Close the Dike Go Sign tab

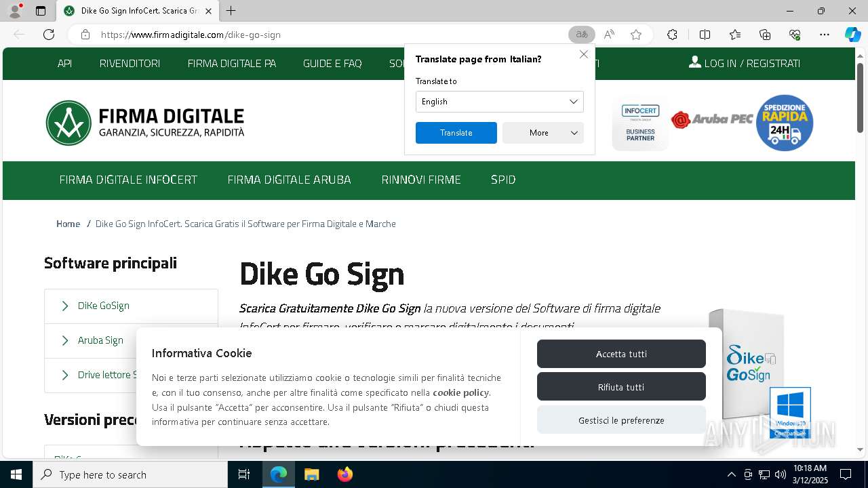[208, 11]
